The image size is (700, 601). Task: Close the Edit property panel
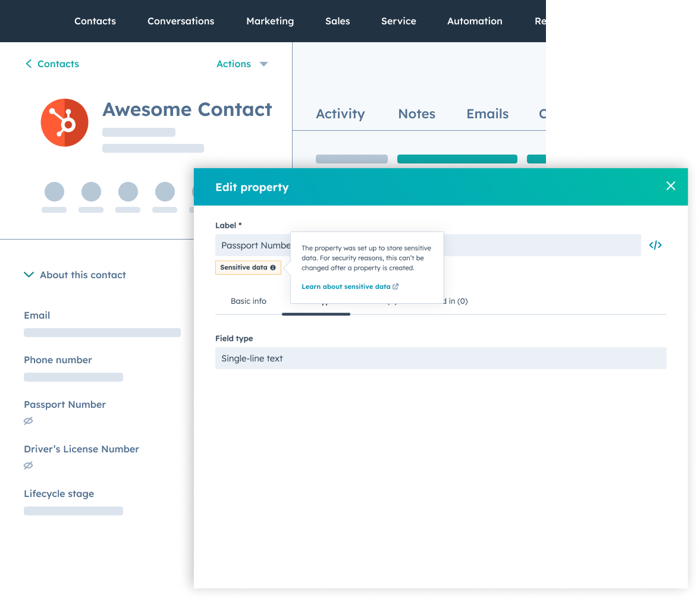pos(671,186)
